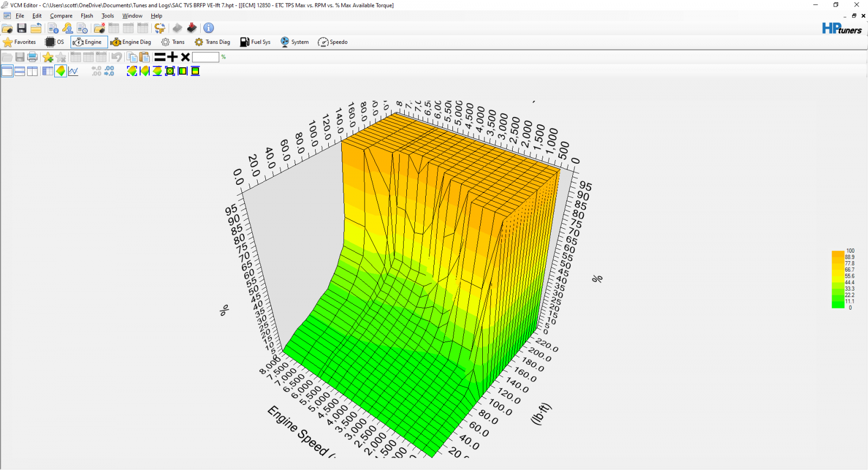Show the table grid view icon
Viewport: 868px width, 470px height.
coord(48,71)
